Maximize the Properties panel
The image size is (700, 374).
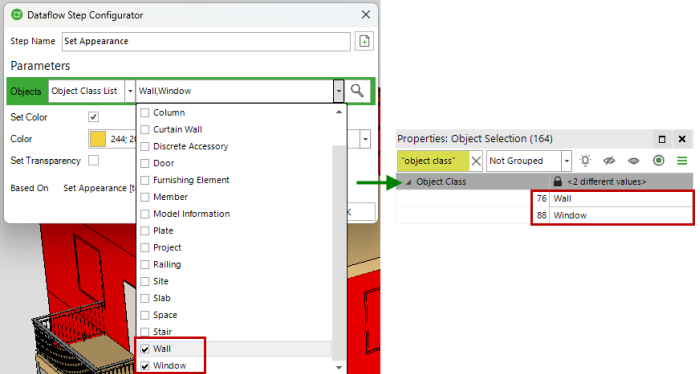(x=662, y=139)
